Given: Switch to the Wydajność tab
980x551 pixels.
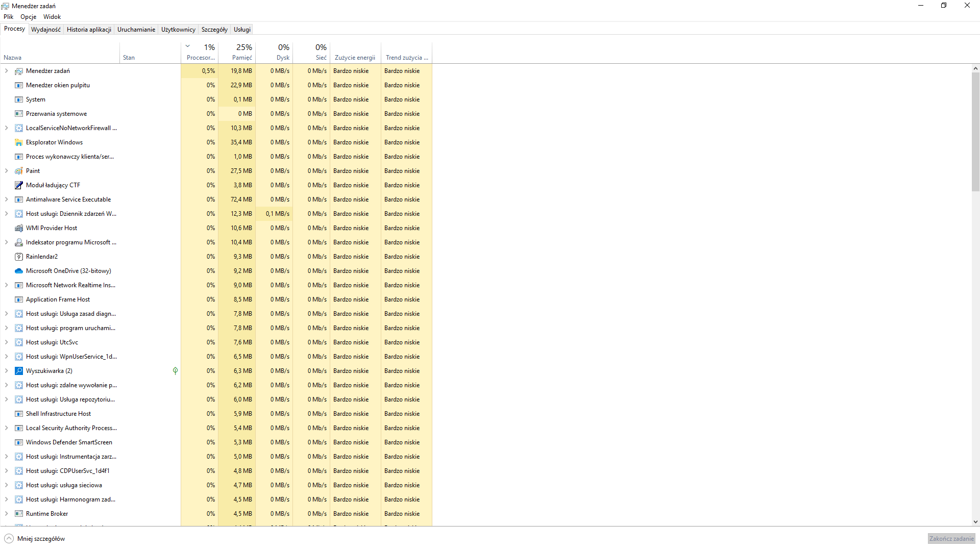Looking at the screenshot, I should 46,30.
